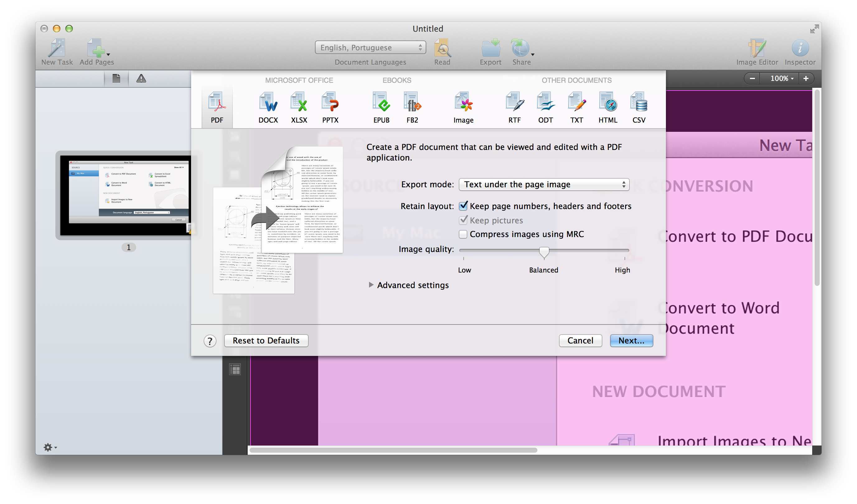Select the page 1 thumbnail
This screenshot has height=504, width=857.
tap(125, 196)
